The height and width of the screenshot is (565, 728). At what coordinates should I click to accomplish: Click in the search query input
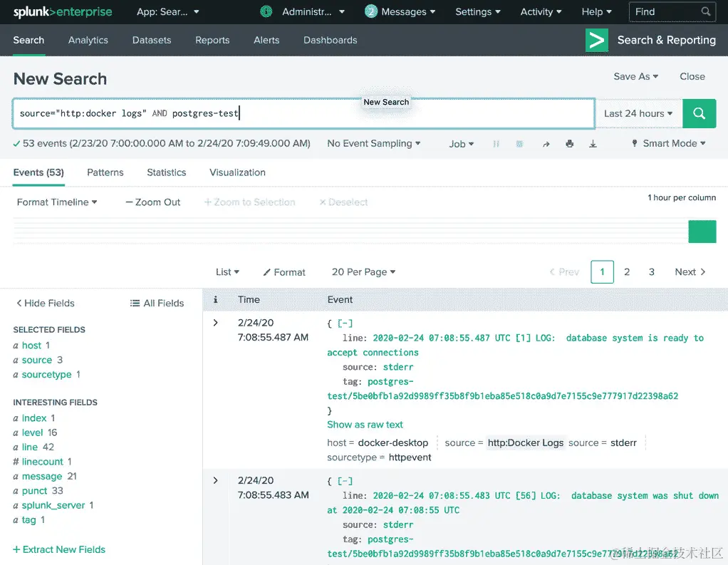coord(303,113)
